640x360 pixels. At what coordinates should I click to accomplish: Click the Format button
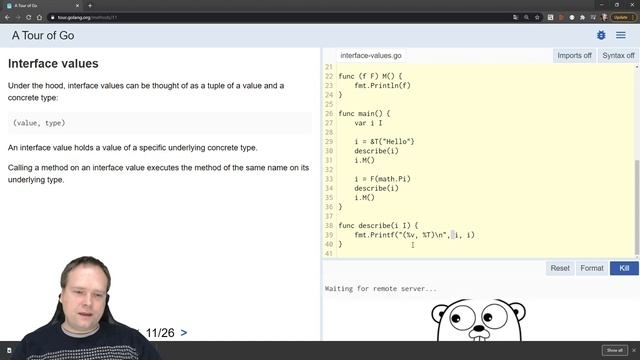click(x=592, y=268)
